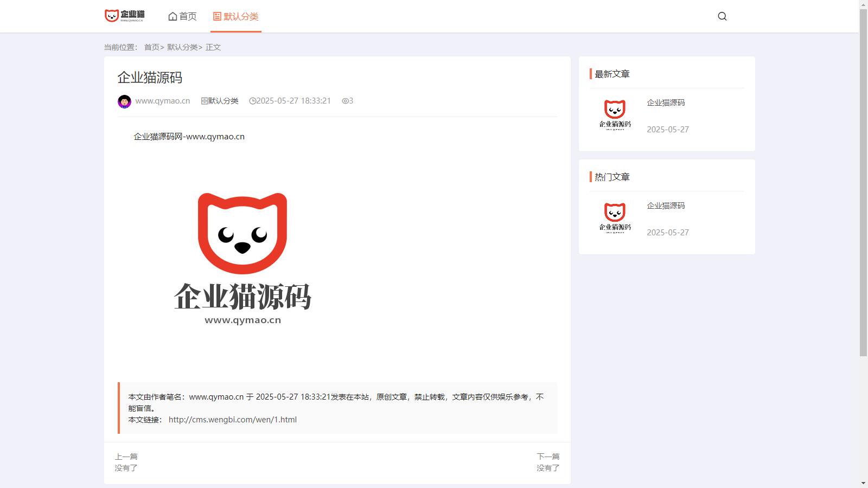Click 首页 in the breadcrumb trail
The height and width of the screenshot is (488, 868).
151,47
